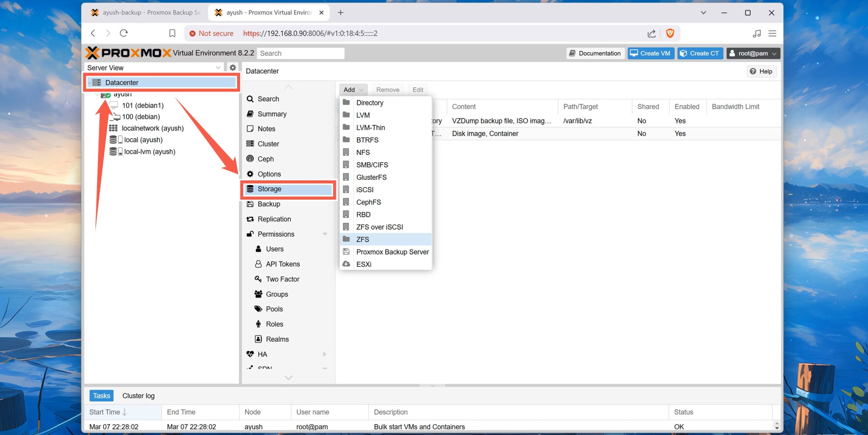Collapse the Permissions section arrow
Image resolution: width=868 pixels, height=435 pixels.
(x=324, y=234)
